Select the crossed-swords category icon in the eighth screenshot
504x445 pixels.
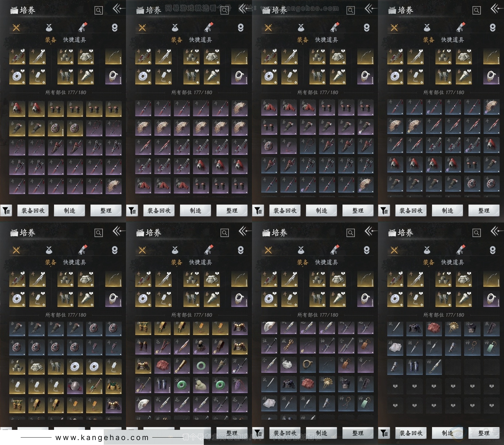point(394,250)
